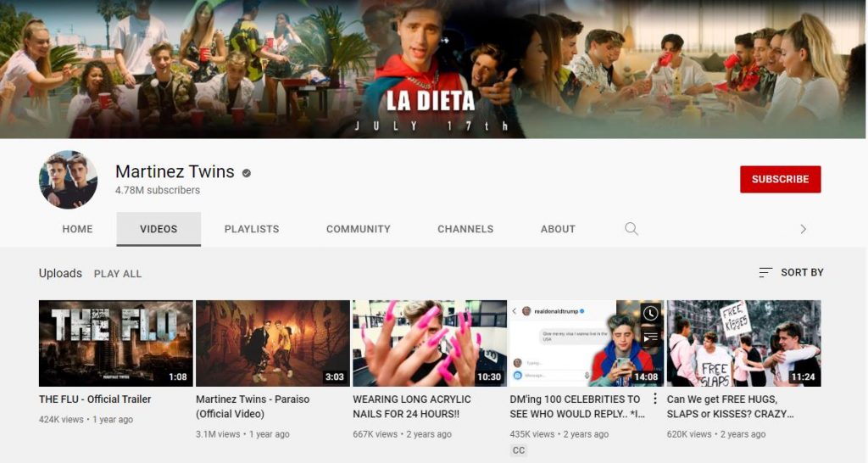Screen dimensions: 868x463
Task: Expand more tabs with the right chevron arrow
Action: [804, 229]
